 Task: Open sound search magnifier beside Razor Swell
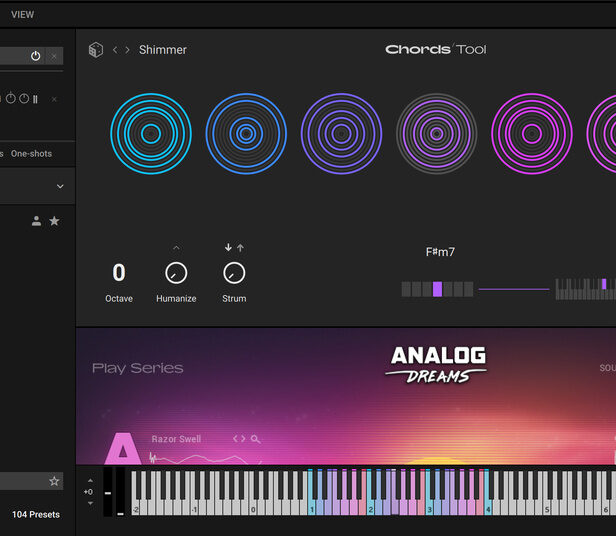pyautogui.click(x=256, y=439)
